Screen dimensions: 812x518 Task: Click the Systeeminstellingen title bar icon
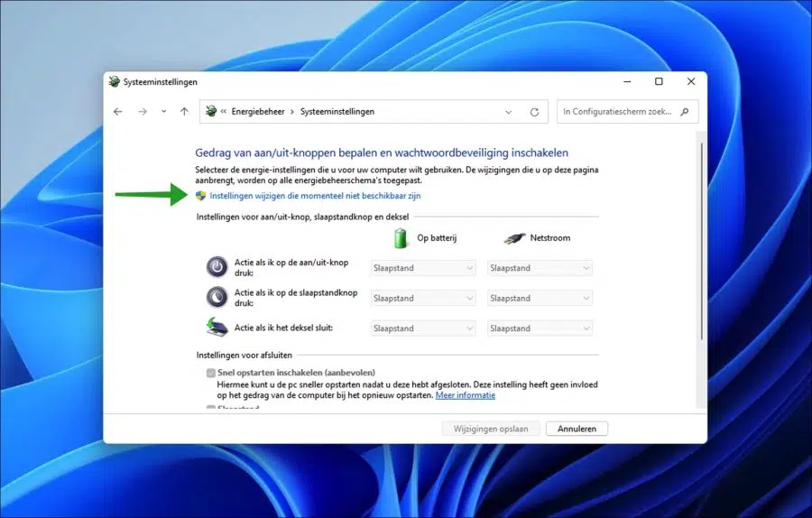(114, 82)
